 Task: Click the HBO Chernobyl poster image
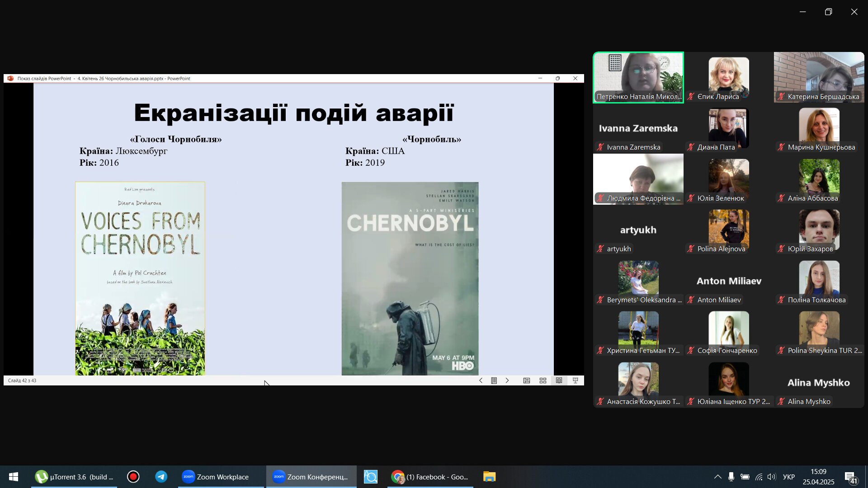(410, 278)
